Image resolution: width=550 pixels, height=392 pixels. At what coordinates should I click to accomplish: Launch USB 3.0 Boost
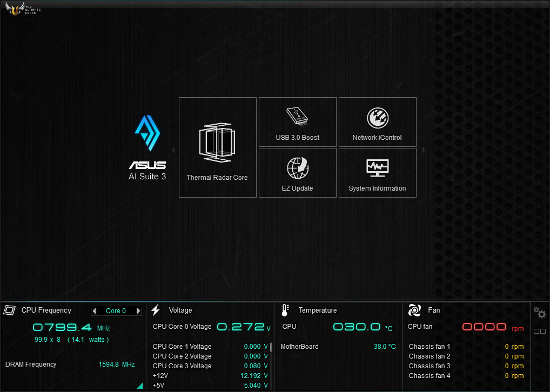(x=298, y=122)
